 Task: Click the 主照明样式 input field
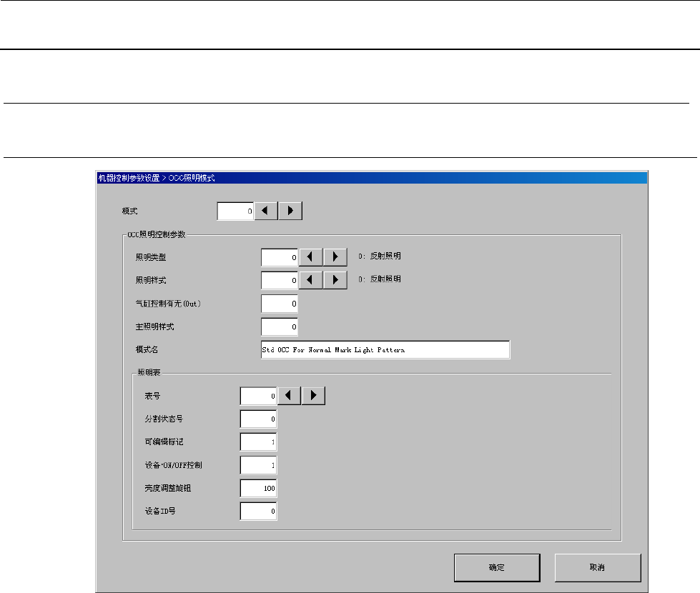pos(280,327)
